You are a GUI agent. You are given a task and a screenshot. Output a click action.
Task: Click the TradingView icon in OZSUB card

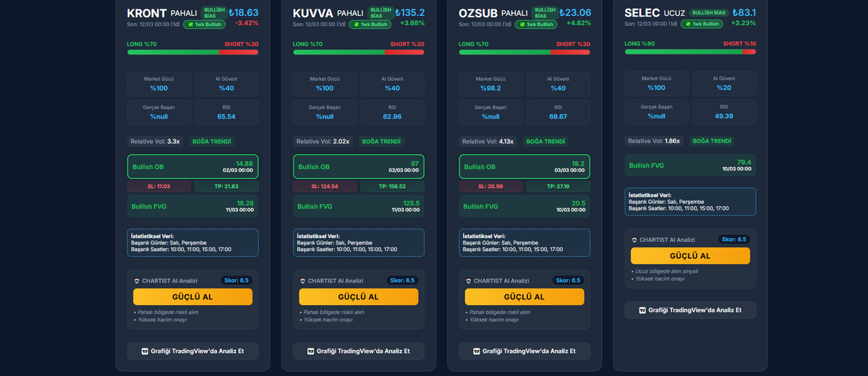[x=477, y=351]
